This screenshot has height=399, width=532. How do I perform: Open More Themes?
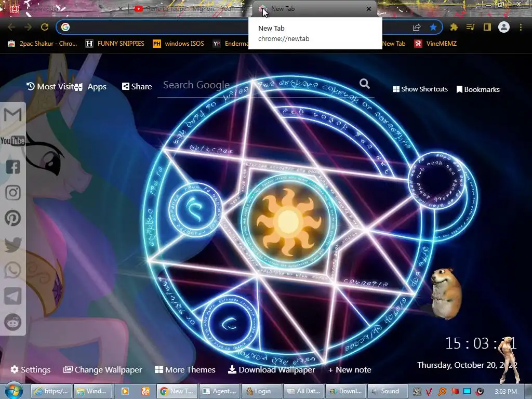click(185, 369)
